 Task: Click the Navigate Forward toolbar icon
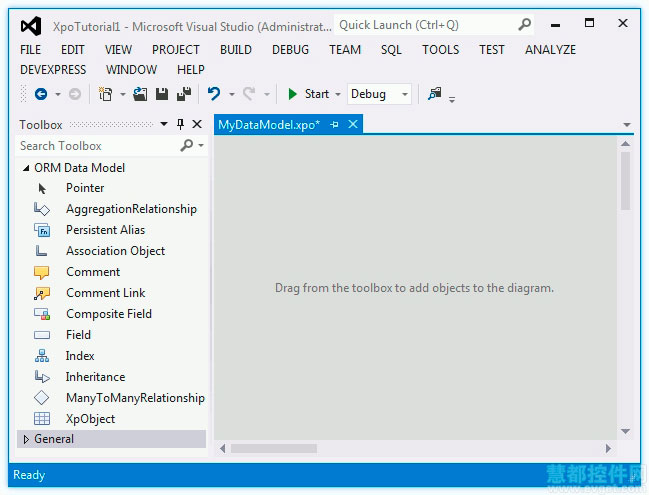tap(75, 94)
